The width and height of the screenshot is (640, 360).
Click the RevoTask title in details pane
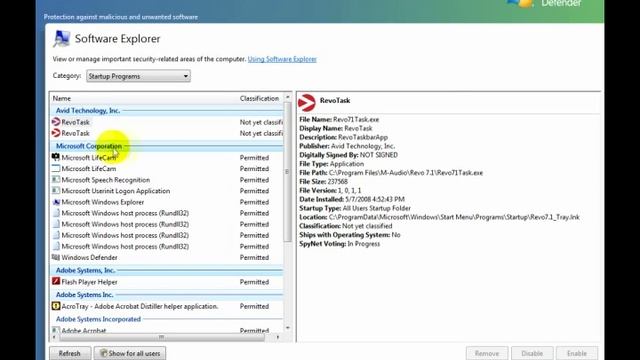(335, 100)
